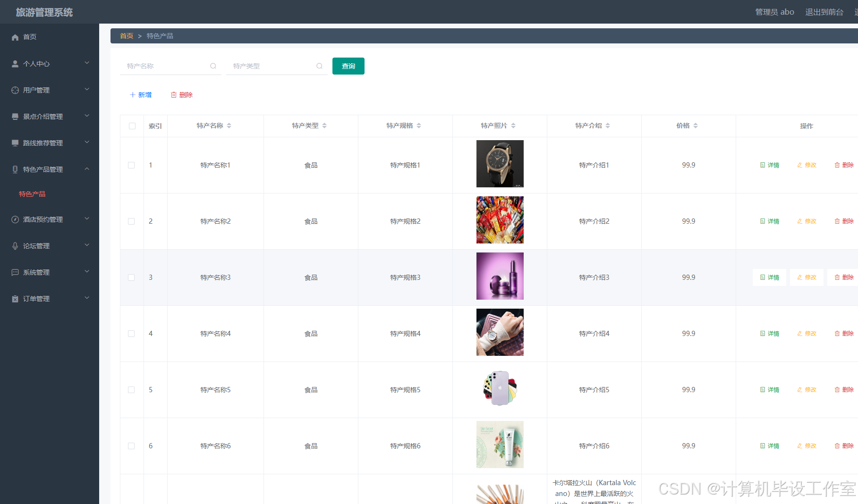Check the checkbox for row 1
The width and height of the screenshot is (858, 504).
coord(131,165)
